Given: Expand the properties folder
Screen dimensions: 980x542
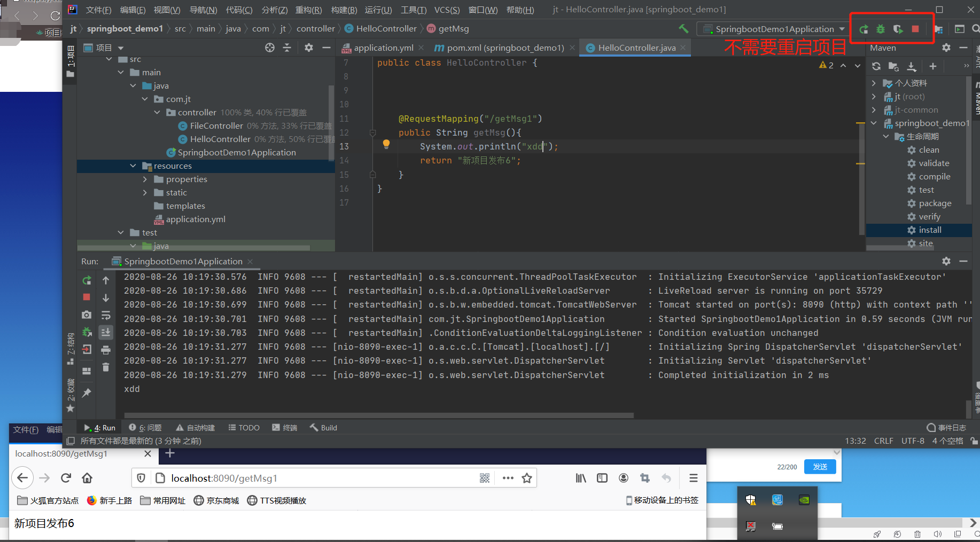Looking at the screenshot, I should click(x=145, y=179).
